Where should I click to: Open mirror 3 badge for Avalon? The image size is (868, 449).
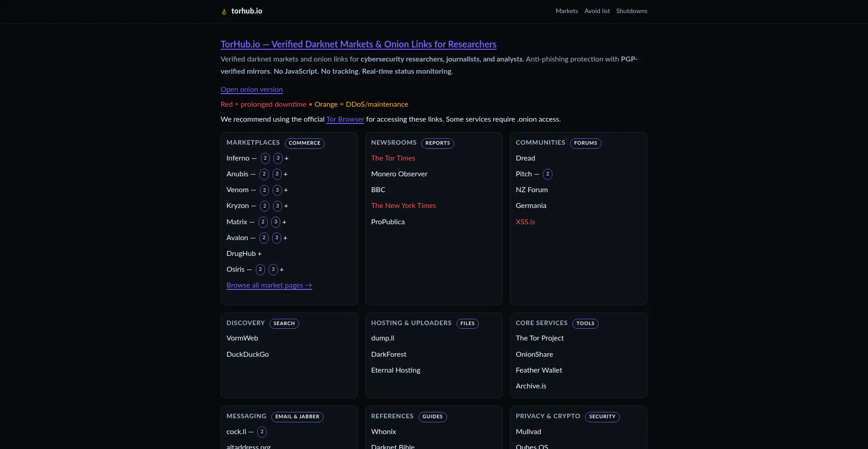(277, 238)
